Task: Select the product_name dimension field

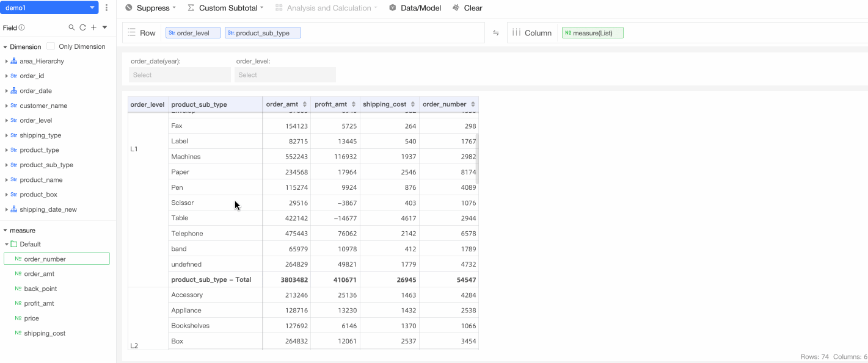Action: pos(41,180)
